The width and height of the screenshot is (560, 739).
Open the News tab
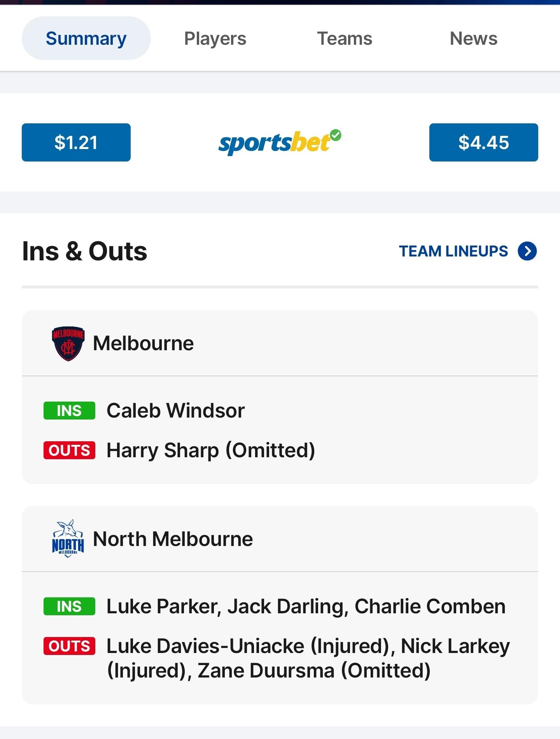[x=474, y=39]
